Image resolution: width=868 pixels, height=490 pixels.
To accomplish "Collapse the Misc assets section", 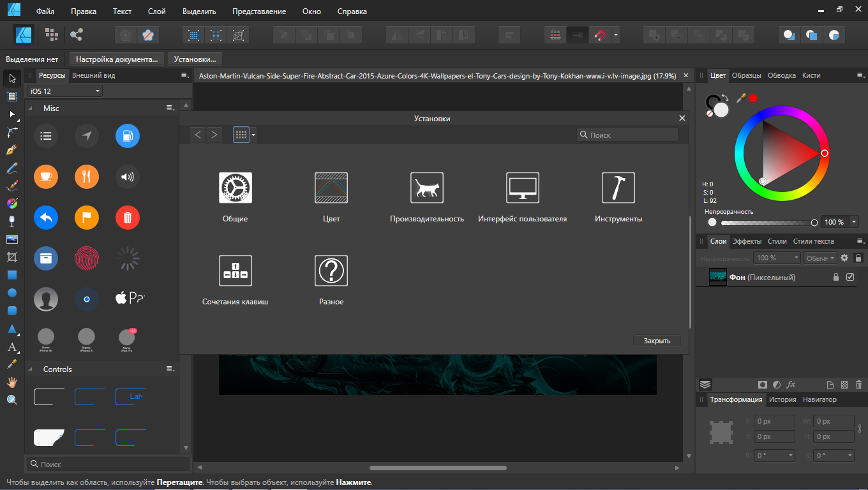I will [x=31, y=108].
